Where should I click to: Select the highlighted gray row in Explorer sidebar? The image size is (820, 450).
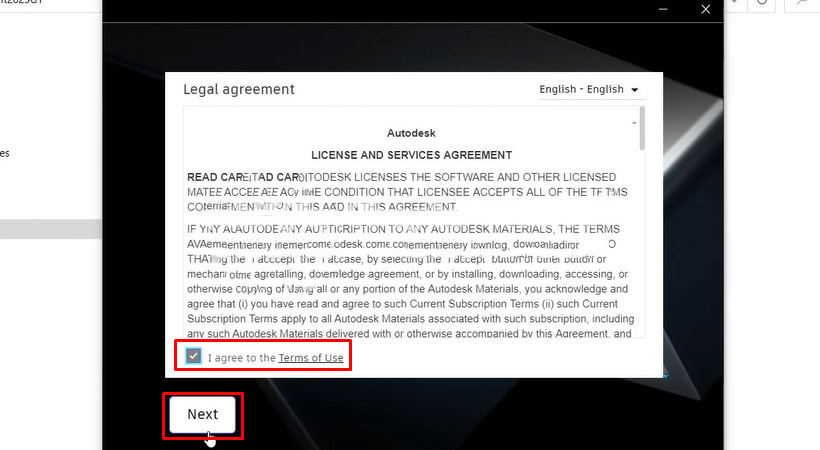point(51,229)
